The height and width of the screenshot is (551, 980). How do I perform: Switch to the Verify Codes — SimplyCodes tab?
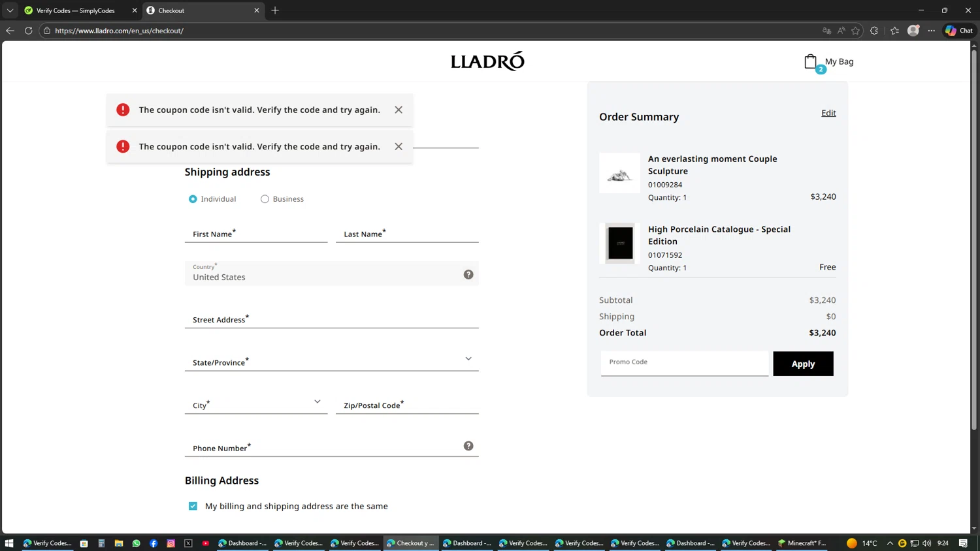tap(75, 10)
